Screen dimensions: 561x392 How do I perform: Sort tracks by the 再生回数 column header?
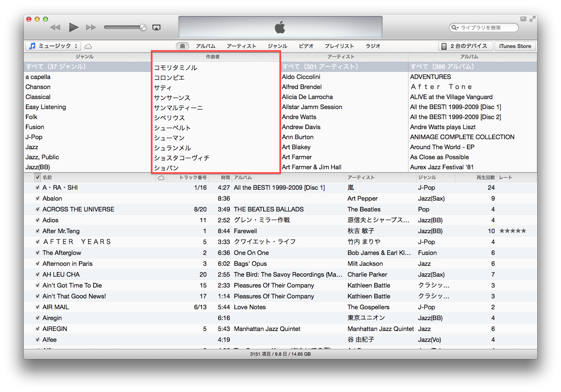click(476, 178)
